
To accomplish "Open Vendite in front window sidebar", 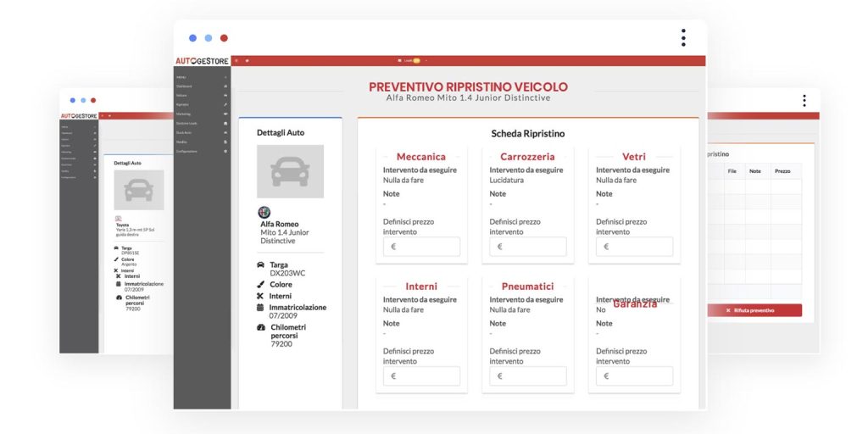I will pos(202,142).
